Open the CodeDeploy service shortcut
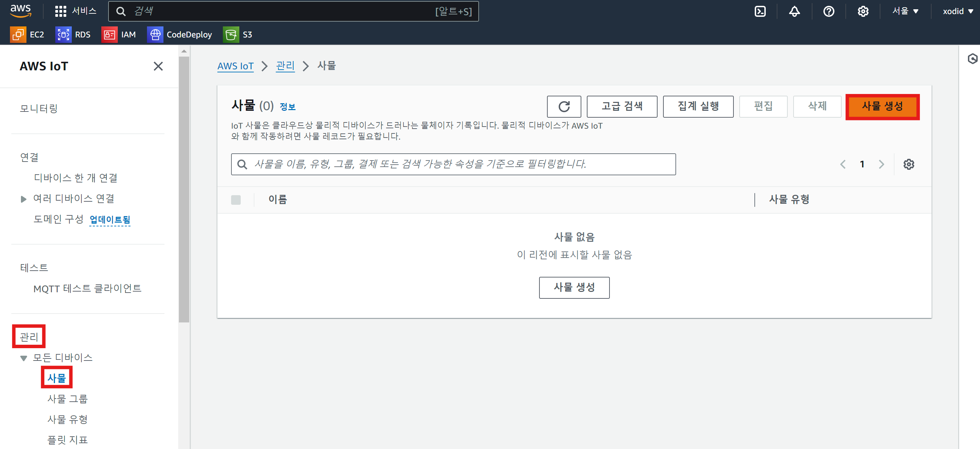The height and width of the screenshot is (449, 980). coord(180,35)
